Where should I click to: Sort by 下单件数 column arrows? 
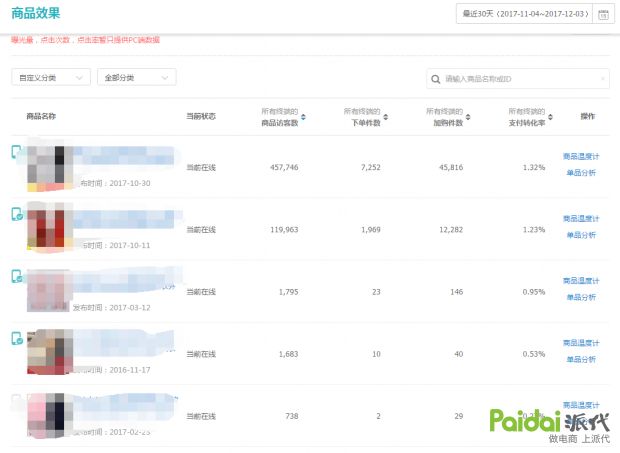point(386,117)
